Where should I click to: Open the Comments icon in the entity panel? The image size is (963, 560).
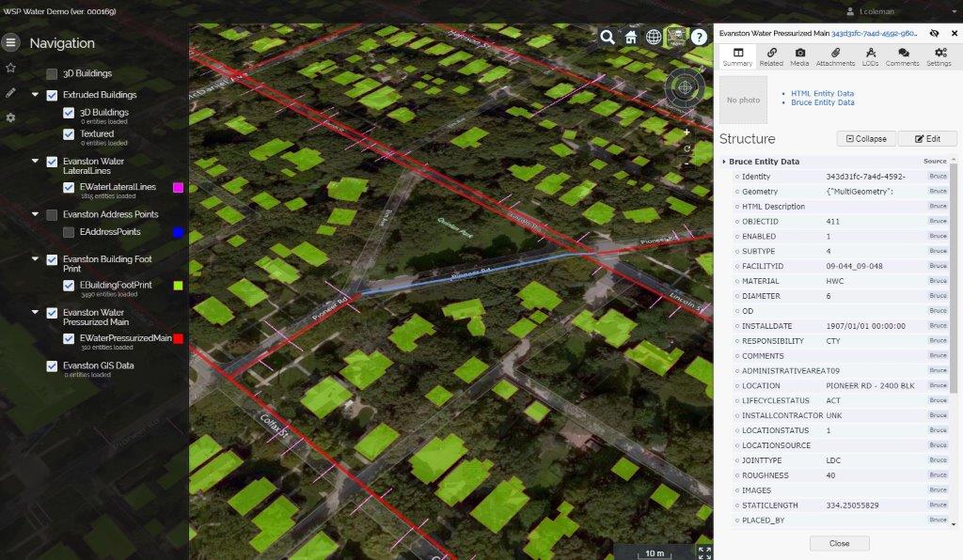pos(902,54)
